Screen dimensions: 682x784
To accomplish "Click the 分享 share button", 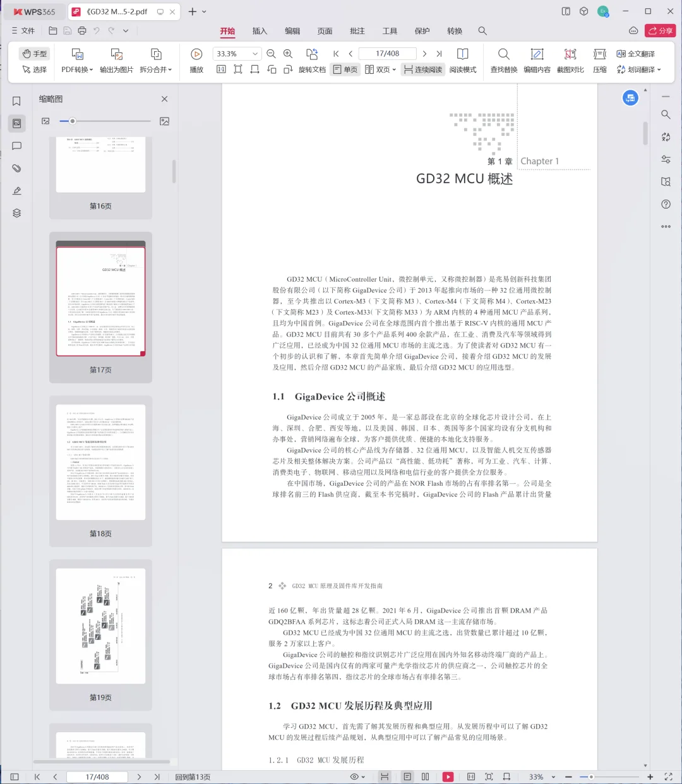I will click(x=661, y=30).
